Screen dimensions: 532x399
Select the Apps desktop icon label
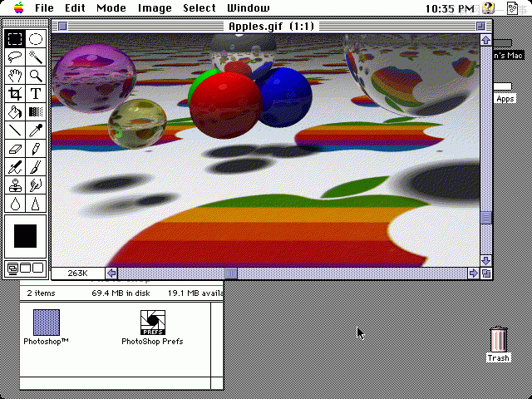pos(505,99)
